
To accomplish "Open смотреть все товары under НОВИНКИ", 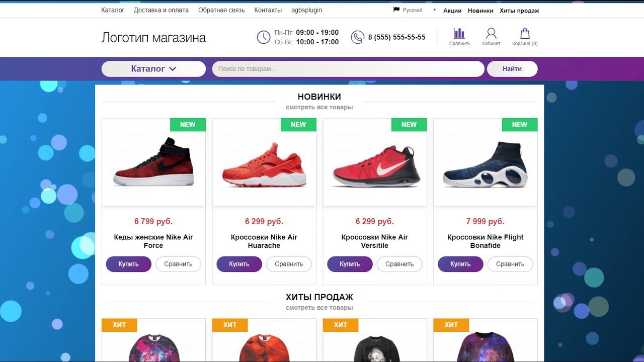I will click(x=319, y=107).
